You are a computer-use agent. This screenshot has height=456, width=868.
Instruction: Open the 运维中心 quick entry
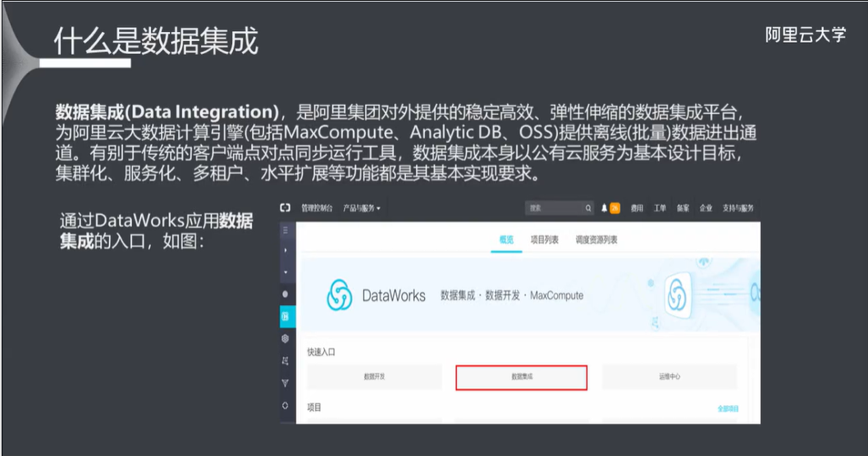click(669, 376)
